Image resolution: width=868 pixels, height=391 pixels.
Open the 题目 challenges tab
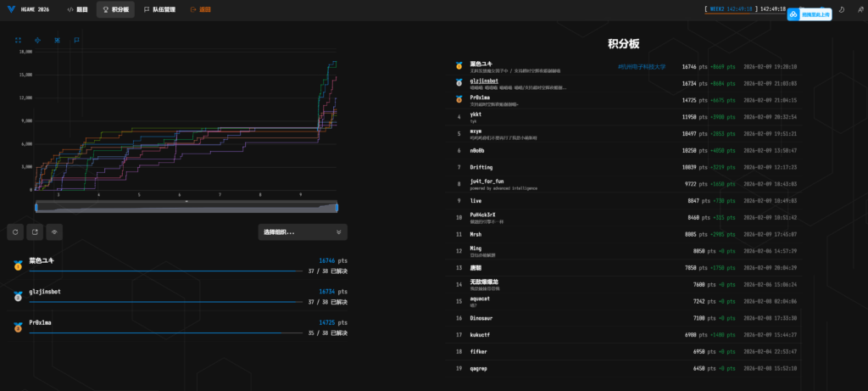click(x=76, y=10)
